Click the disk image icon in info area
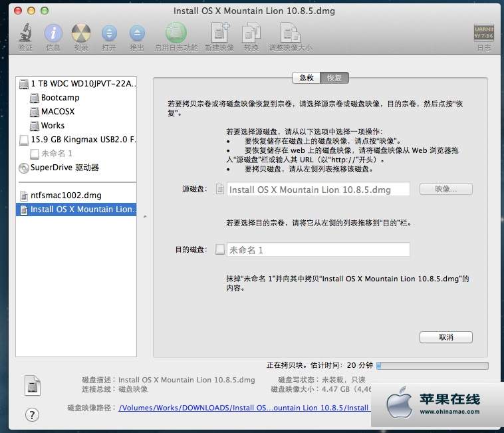Image resolution: width=504 pixels, height=433 pixels. tap(33, 385)
